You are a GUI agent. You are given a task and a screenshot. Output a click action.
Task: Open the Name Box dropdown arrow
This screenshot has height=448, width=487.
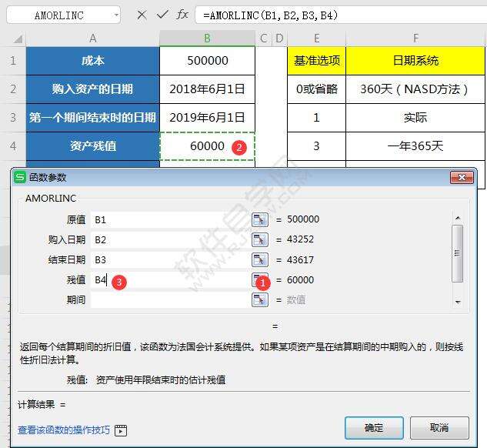click(116, 15)
